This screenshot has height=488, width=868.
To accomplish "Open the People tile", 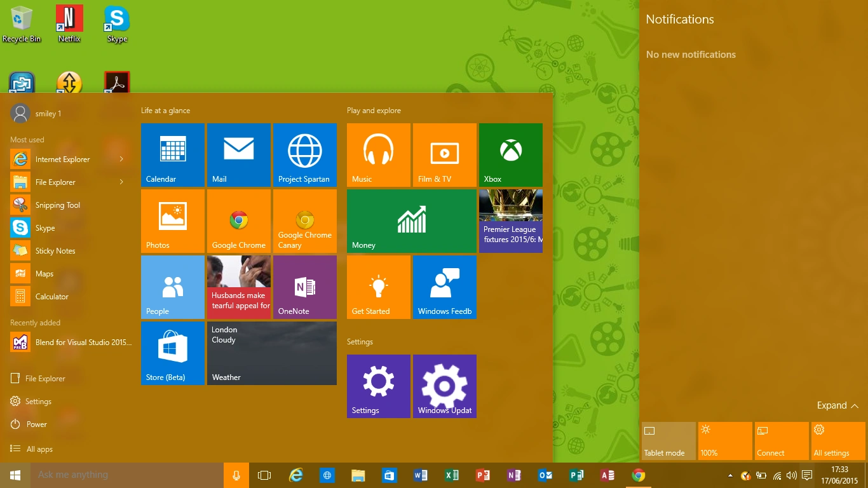I will (x=173, y=287).
